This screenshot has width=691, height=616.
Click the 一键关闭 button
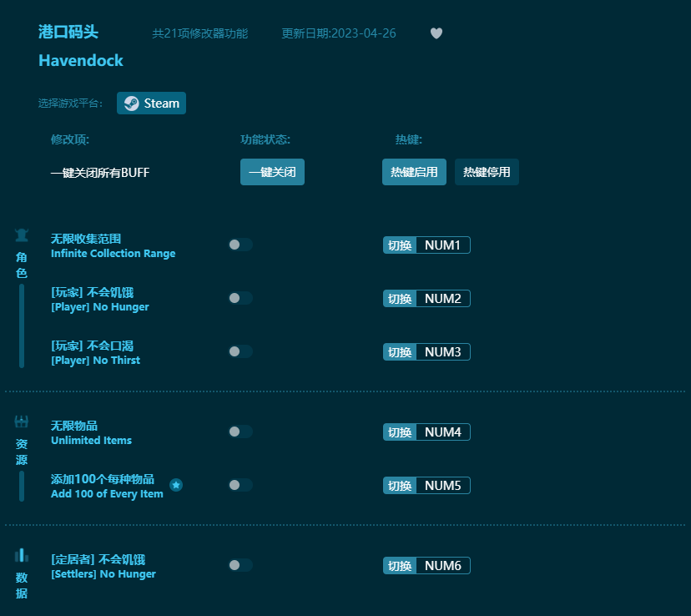pos(272,172)
